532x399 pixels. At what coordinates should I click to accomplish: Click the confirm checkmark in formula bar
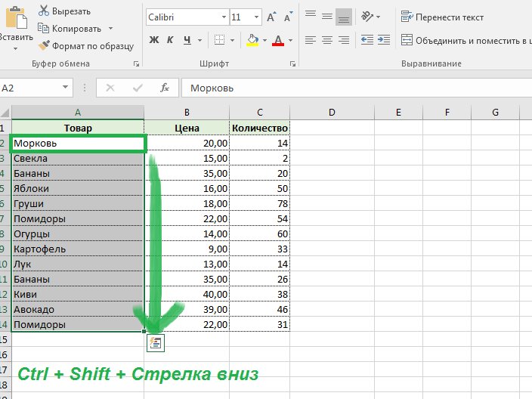point(138,88)
